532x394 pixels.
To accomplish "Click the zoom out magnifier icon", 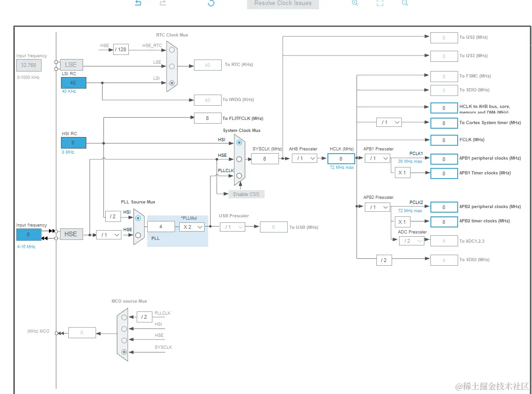I will coord(405,3).
